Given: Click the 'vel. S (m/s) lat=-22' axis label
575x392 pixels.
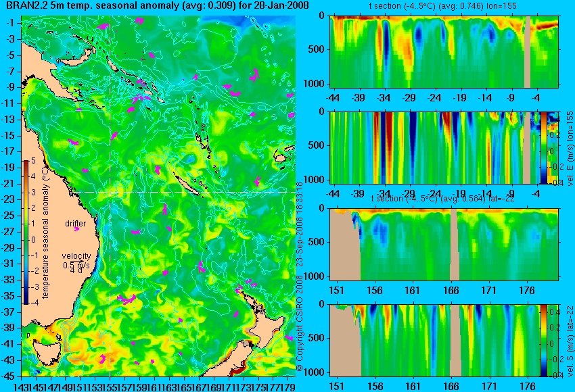Looking at the screenshot, I should click(570, 341).
